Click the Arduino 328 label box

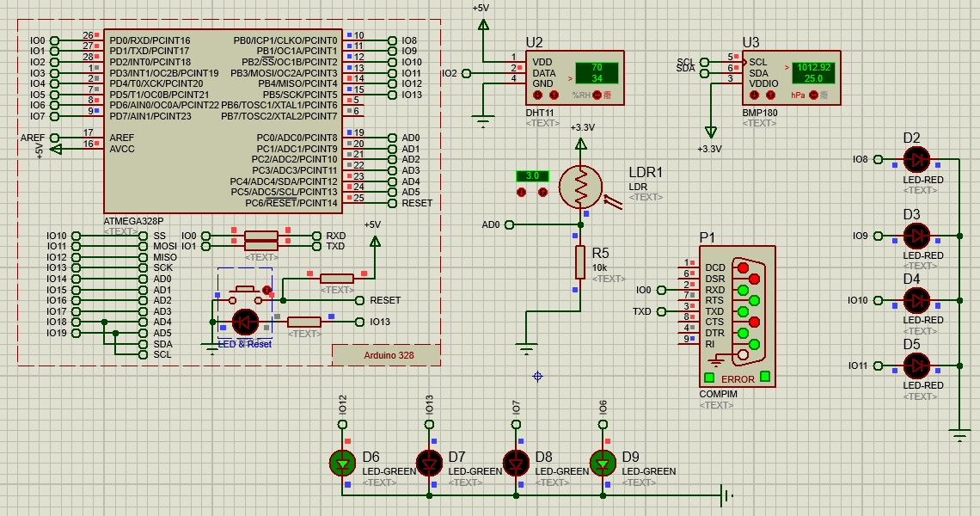pyautogui.click(x=385, y=355)
